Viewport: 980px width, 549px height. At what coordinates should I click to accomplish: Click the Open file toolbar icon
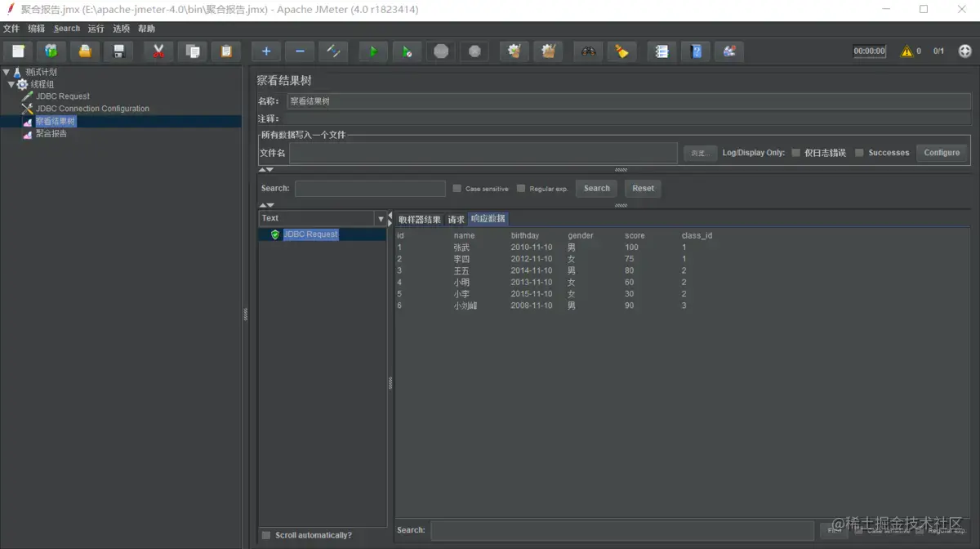(x=84, y=51)
